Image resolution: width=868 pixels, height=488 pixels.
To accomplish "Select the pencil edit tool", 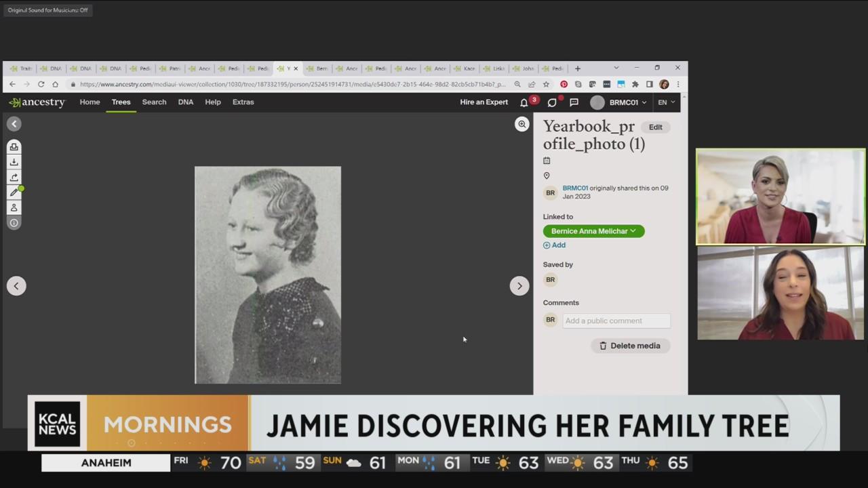I will (14, 192).
